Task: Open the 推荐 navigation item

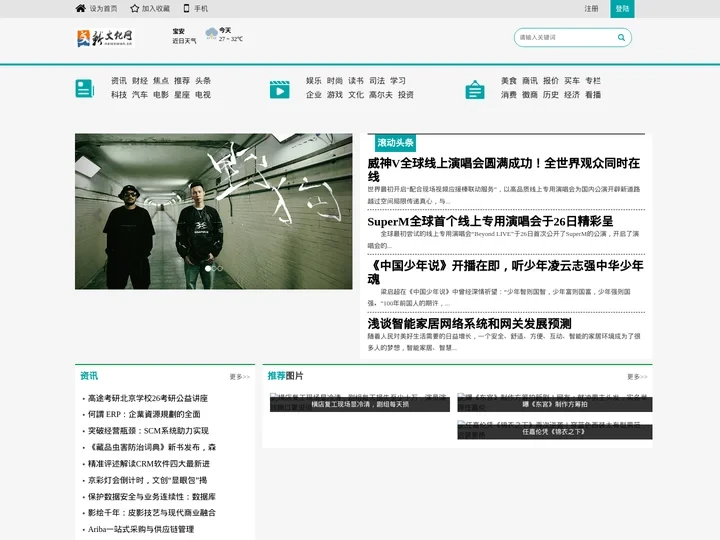Action: (182, 81)
